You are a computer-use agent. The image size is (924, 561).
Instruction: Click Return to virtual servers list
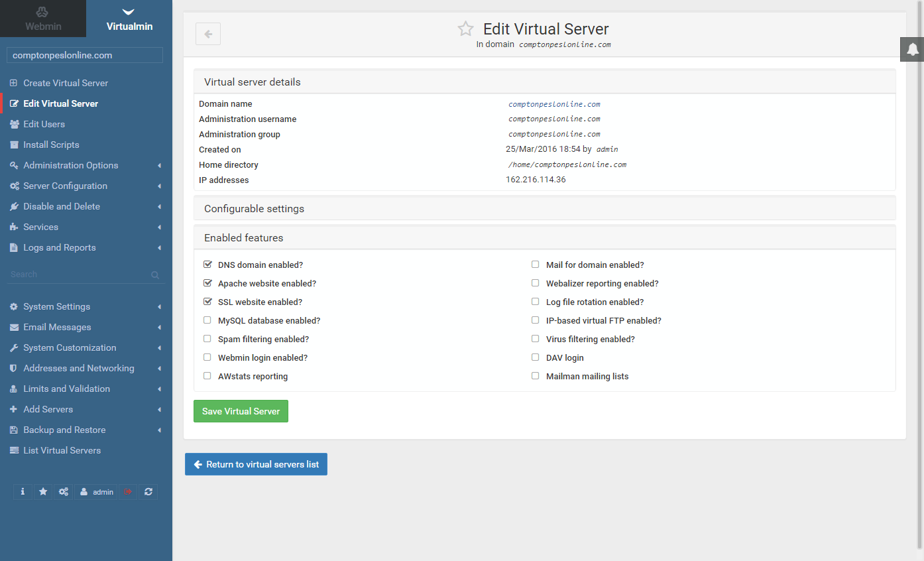point(256,464)
